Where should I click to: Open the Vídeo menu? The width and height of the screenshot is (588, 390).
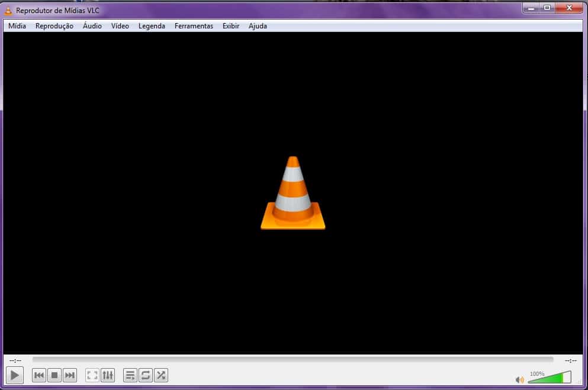120,26
